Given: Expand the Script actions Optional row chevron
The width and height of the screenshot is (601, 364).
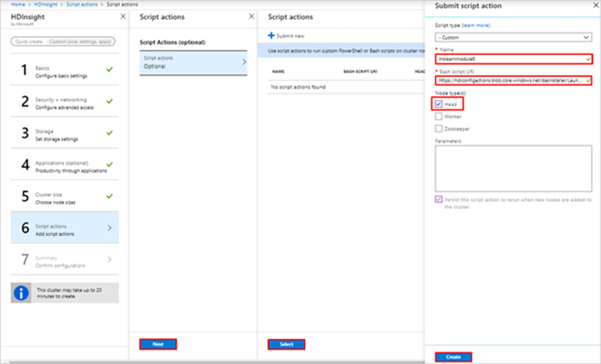Looking at the screenshot, I should 244,62.
